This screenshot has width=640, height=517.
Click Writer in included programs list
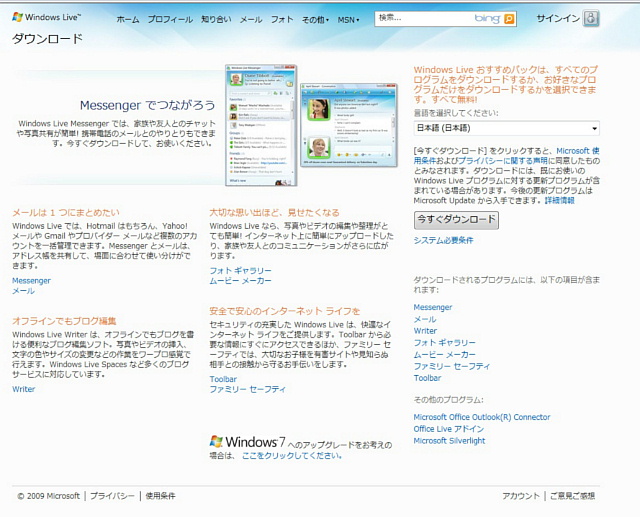coord(425,331)
